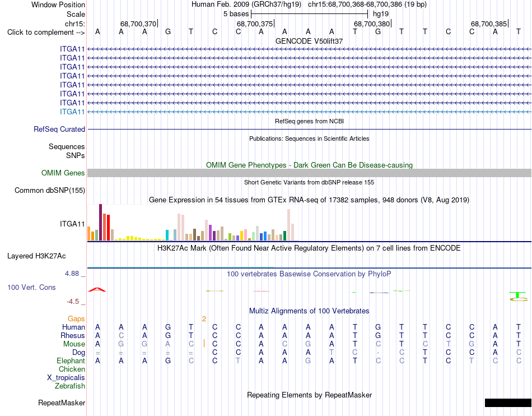The height and width of the screenshot is (416, 532).
Task: Click the Sequences track label
Action: tap(67, 147)
